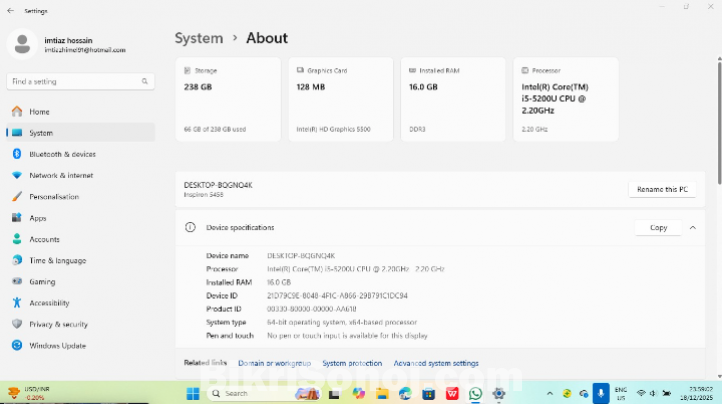Open the Apps settings section
722x404 pixels.
(x=81, y=218)
